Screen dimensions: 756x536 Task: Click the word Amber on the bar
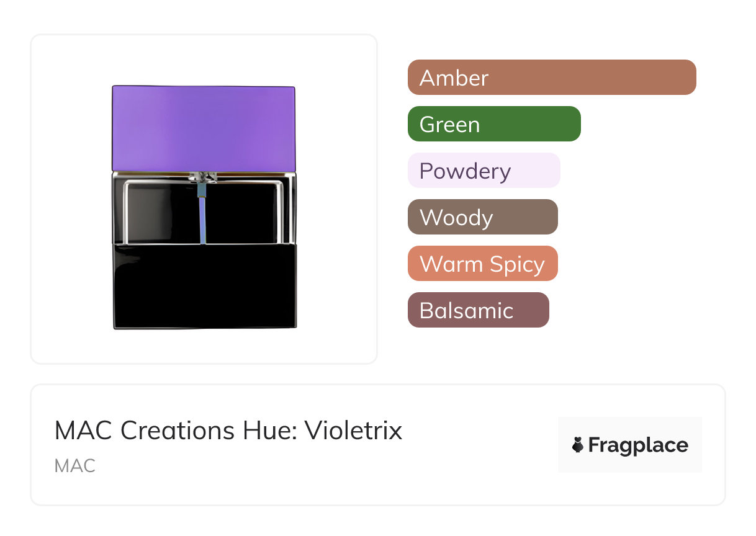point(454,78)
